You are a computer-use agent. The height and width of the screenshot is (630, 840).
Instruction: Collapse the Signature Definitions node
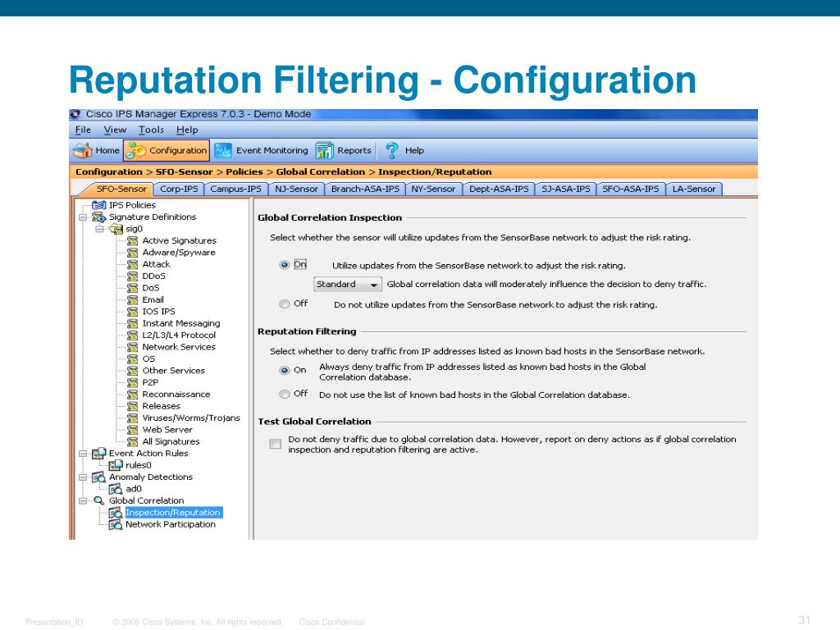point(83,217)
